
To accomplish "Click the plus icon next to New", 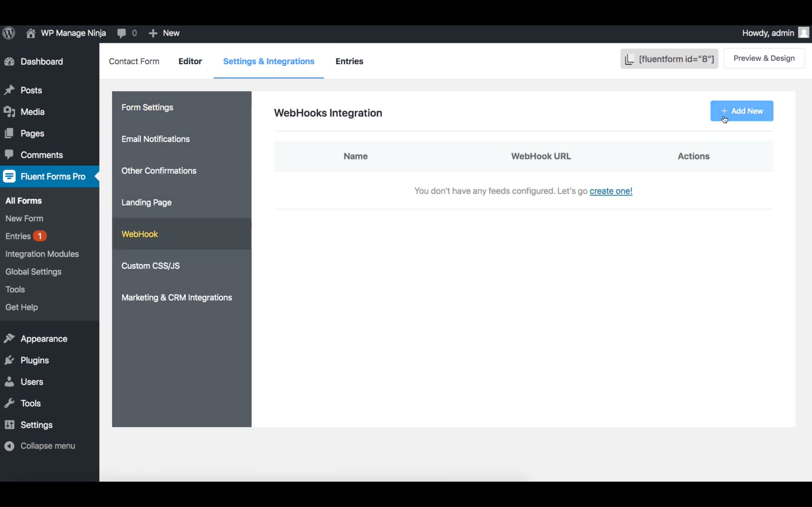I will tap(153, 33).
